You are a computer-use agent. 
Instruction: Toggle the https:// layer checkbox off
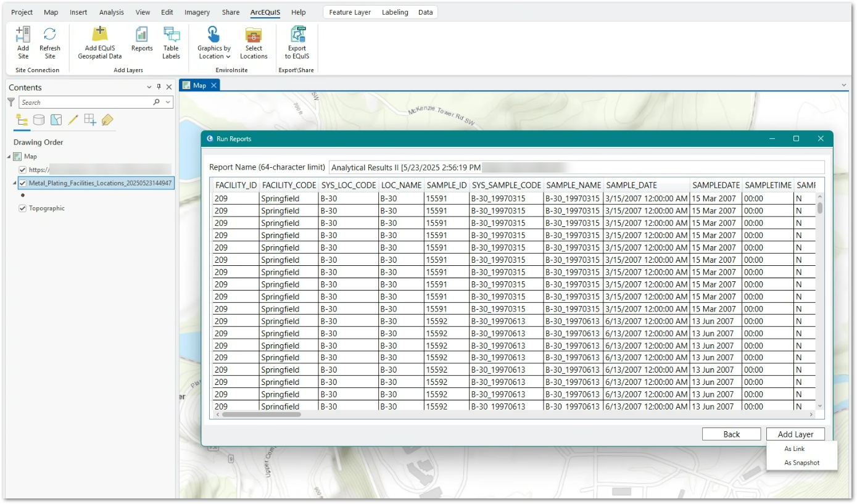[23, 169]
